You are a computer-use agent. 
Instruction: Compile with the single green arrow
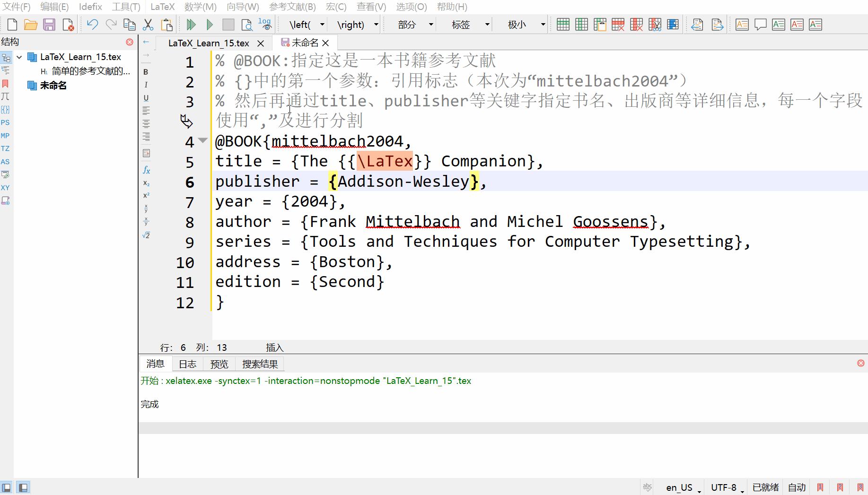pos(210,25)
